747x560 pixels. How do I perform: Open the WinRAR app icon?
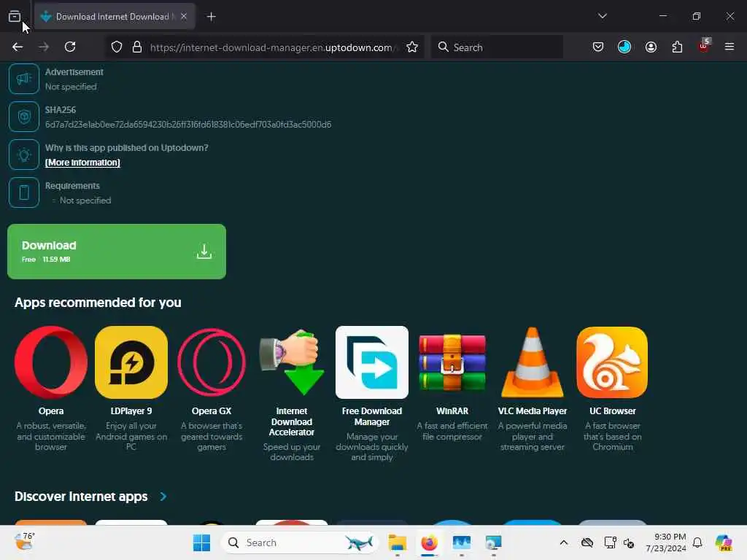[x=452, y=362]
